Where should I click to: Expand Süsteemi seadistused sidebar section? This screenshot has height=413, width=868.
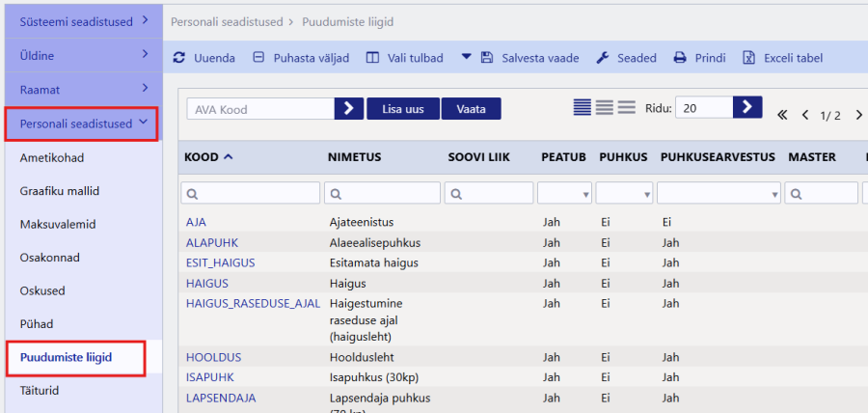click(x=145, y=20)
